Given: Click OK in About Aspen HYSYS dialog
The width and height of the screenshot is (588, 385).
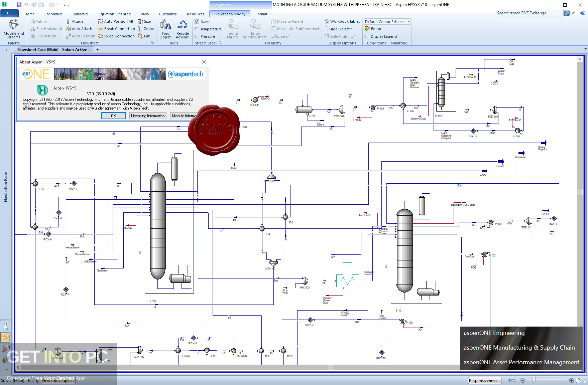Looking at the screenshot, I should click(113, 116).
